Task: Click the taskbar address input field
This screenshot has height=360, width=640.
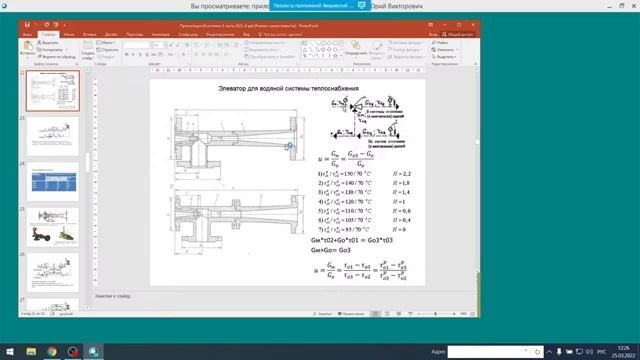Action: (x=489, y=351)
